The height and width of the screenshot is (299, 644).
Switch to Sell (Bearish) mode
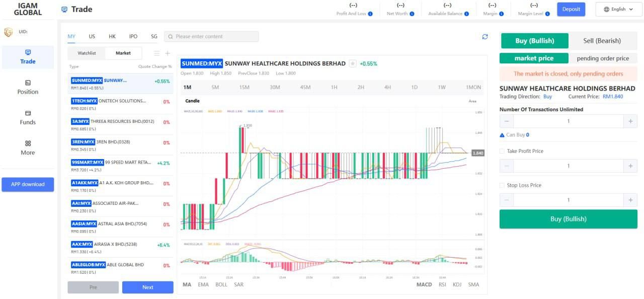coord(602,41)
